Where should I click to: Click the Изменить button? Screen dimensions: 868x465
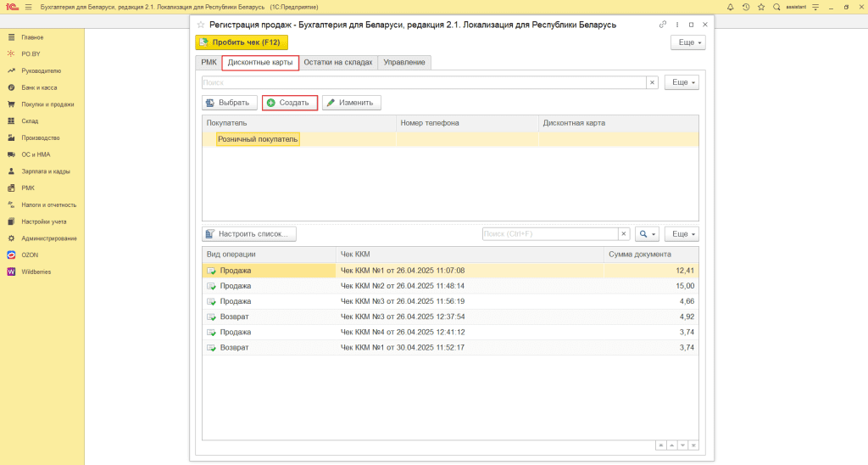[352, 103]
